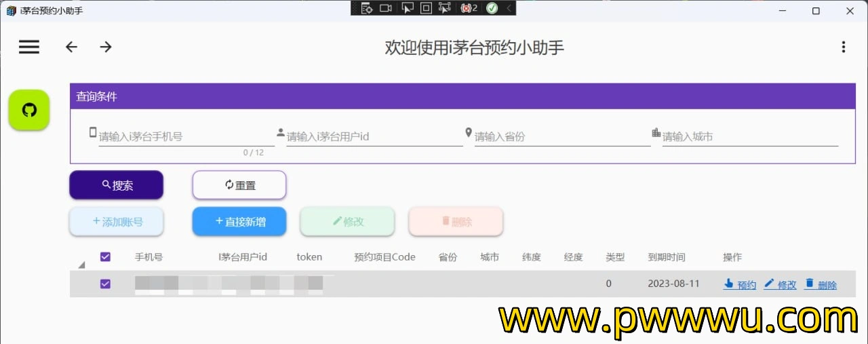This screenshot has height=344, width=868.
Task: Click the 删除 button above the table
Action: point(456,221)
